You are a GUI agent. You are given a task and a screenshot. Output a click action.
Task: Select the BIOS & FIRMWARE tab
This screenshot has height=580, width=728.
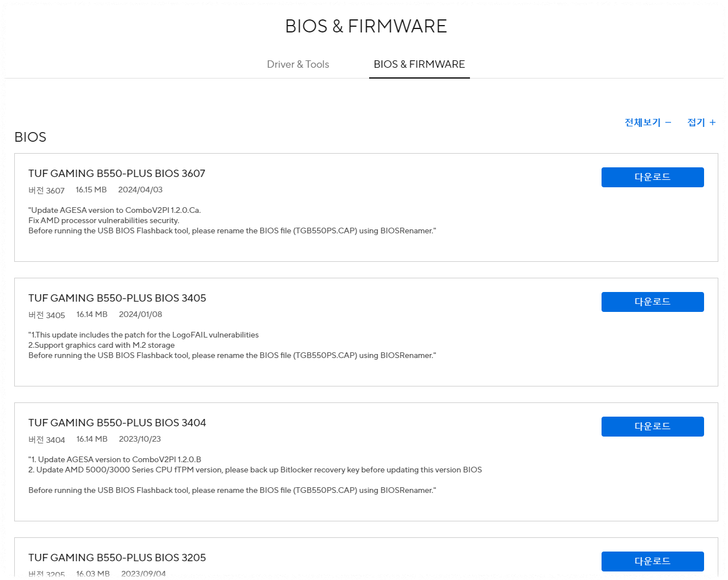click(x=419, y=64)
